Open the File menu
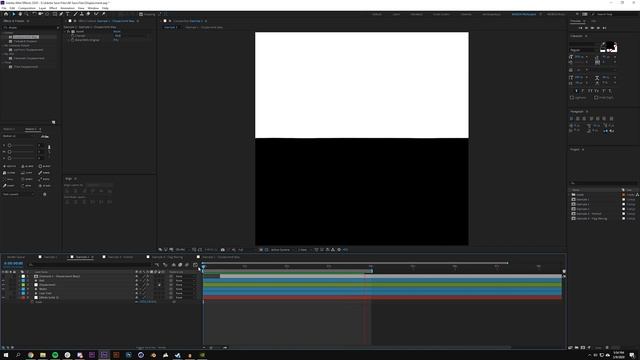The width and height of the screenshot is (640, 360). pos(4,8)
